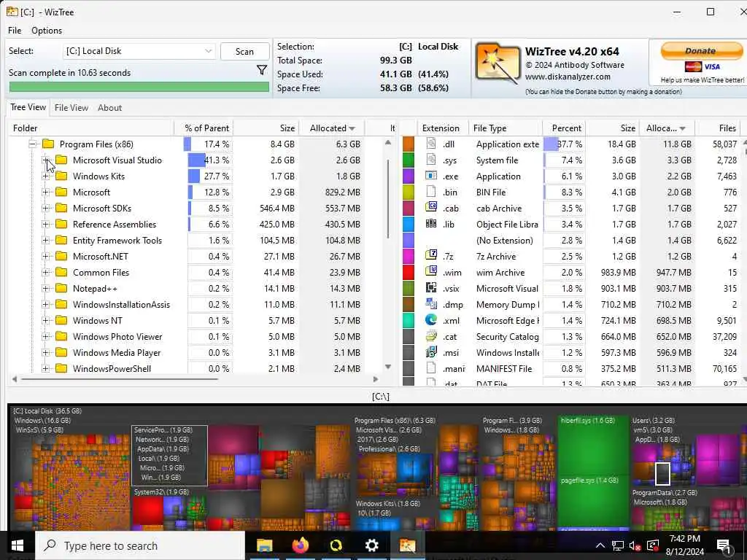This screenshot has height=560, width=747.
Task: Click the taskbar clock showing 7:42 PM
Action: pos(684,539)
